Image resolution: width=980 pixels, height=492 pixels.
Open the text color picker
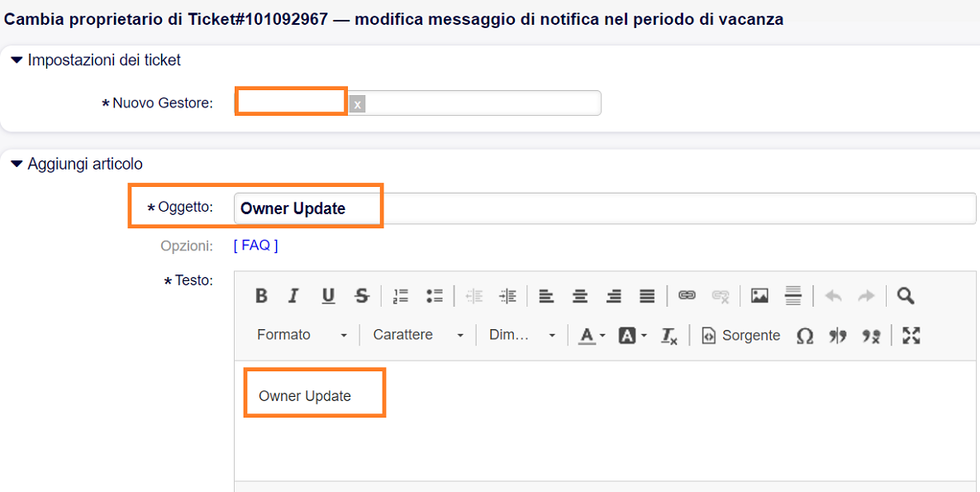[x=591, y=336]
